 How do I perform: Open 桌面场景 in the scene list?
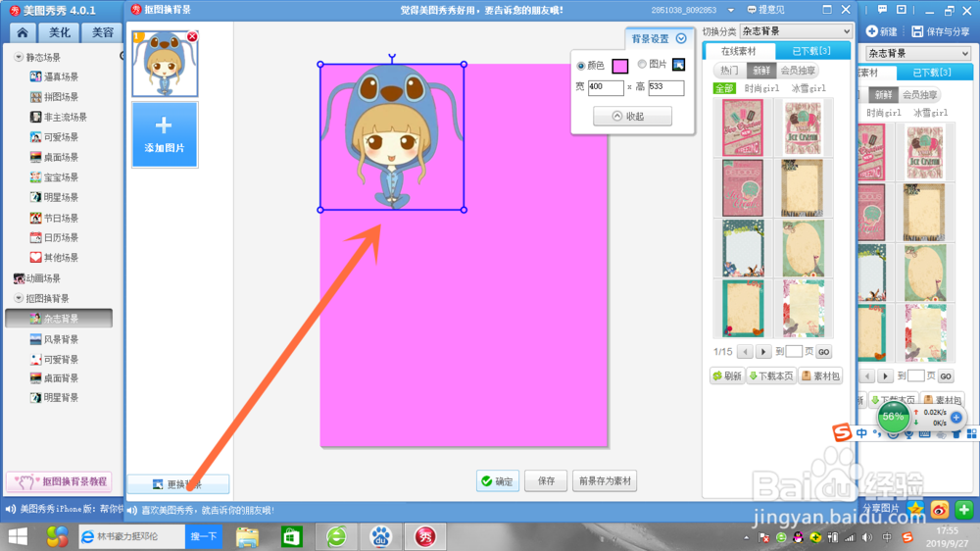click(54, 157)
